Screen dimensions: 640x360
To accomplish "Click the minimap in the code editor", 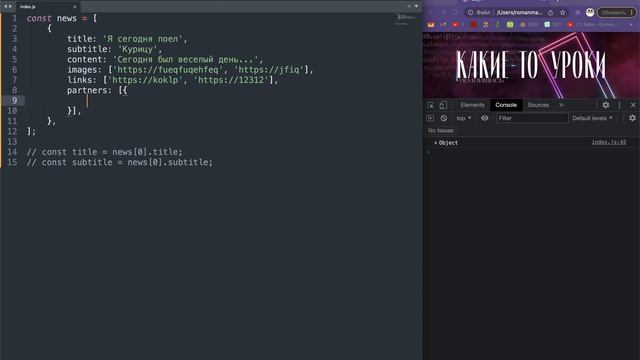I will coord(406,18).
